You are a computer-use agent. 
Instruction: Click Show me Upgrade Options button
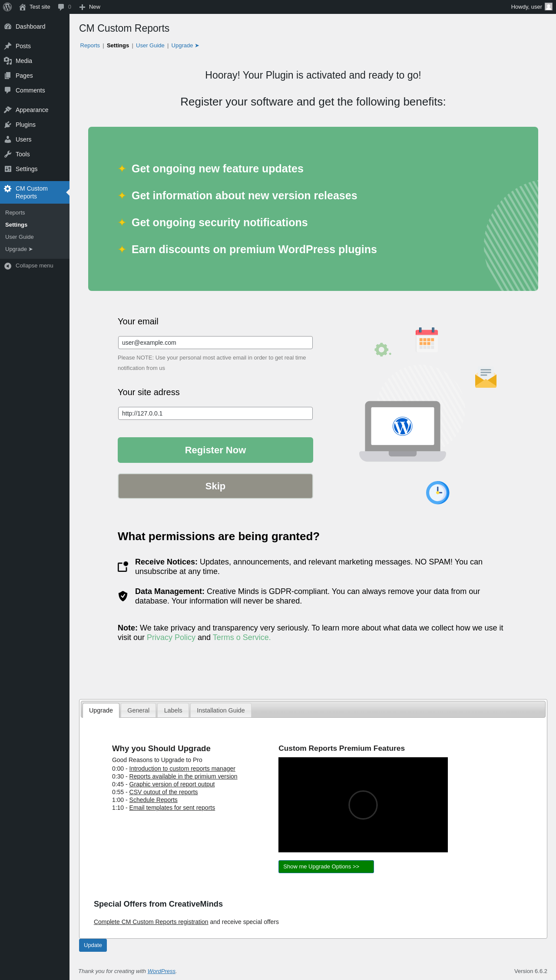click(x=326, y=867)
